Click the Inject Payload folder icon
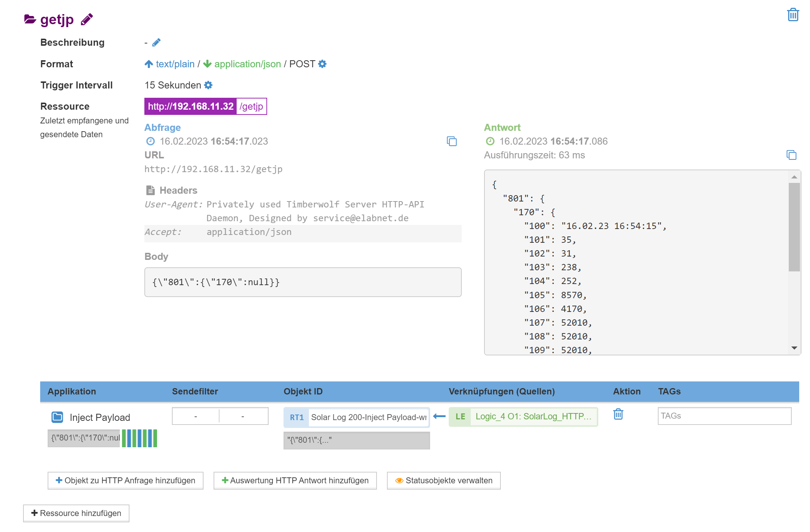The height and width of the screenshot is (532, 810). click(57, 417)
